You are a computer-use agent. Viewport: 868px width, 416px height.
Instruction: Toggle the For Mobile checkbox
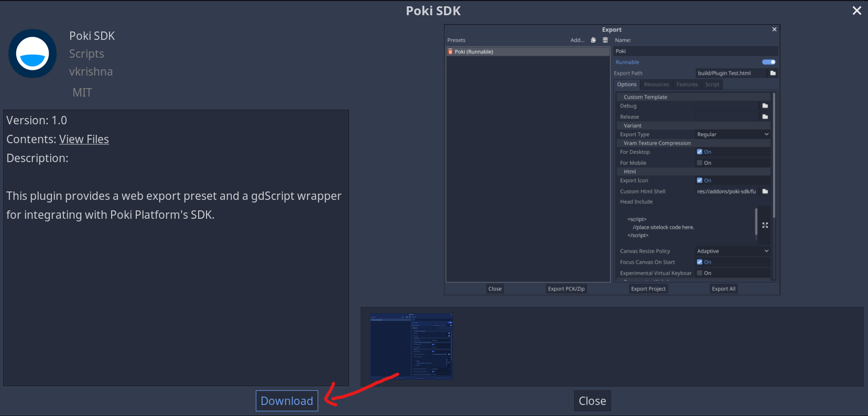(x=699, y=163)
